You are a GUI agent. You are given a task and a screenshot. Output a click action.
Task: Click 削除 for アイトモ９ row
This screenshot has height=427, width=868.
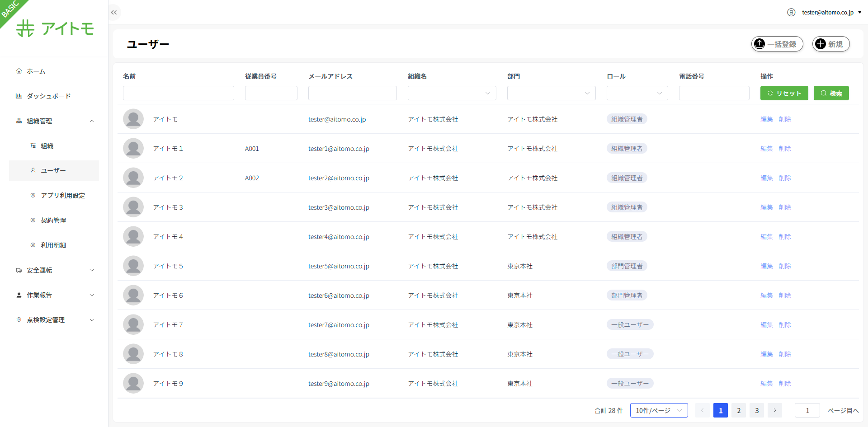785,384
